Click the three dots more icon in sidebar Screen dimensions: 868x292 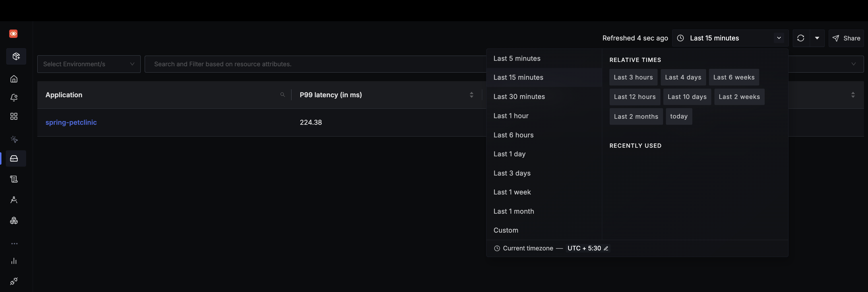click(14, 244)
